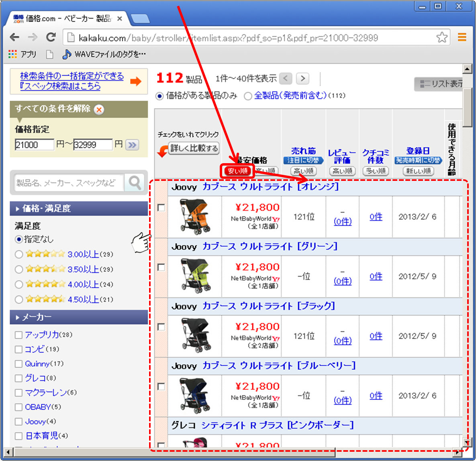Open the Apps grid bookmark icon
476x461 pixels.
(x=13, y=54)
